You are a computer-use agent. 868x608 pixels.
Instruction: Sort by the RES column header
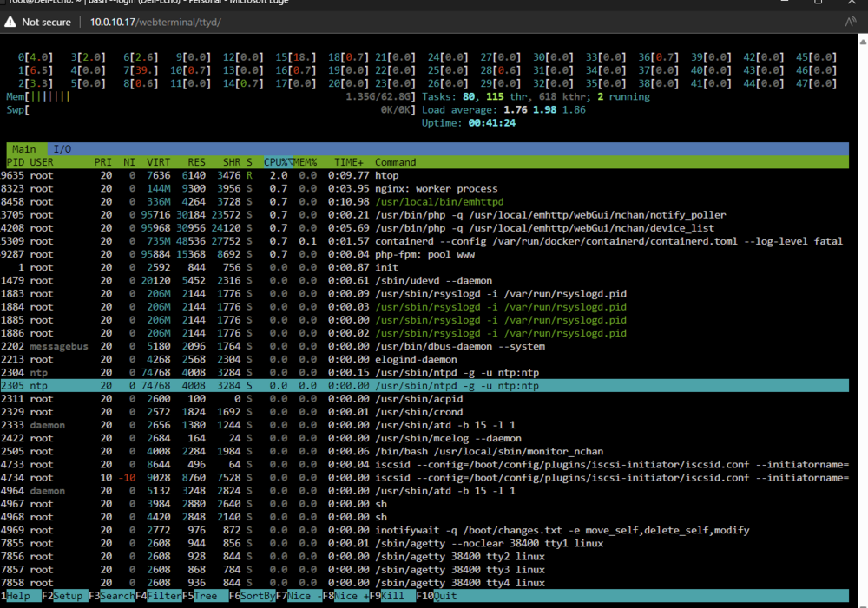[x=196, y=162]
